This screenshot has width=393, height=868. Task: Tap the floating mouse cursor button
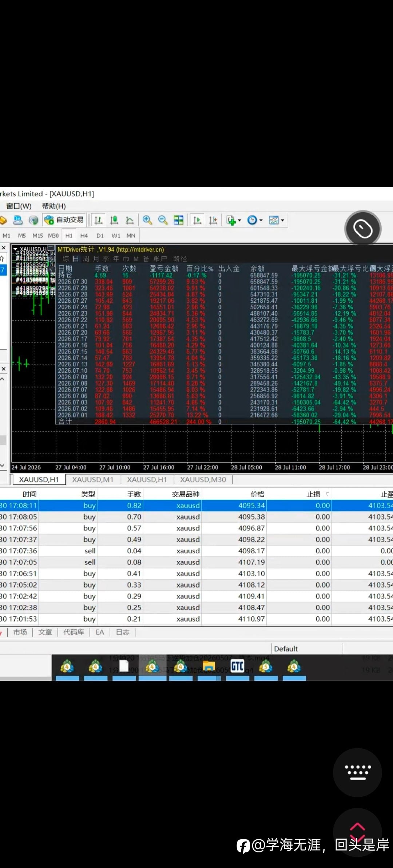point(363,229)
